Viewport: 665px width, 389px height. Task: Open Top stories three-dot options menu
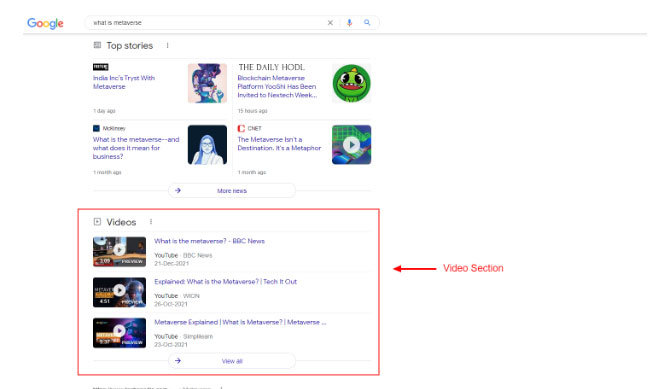click(x=168, y=45)
